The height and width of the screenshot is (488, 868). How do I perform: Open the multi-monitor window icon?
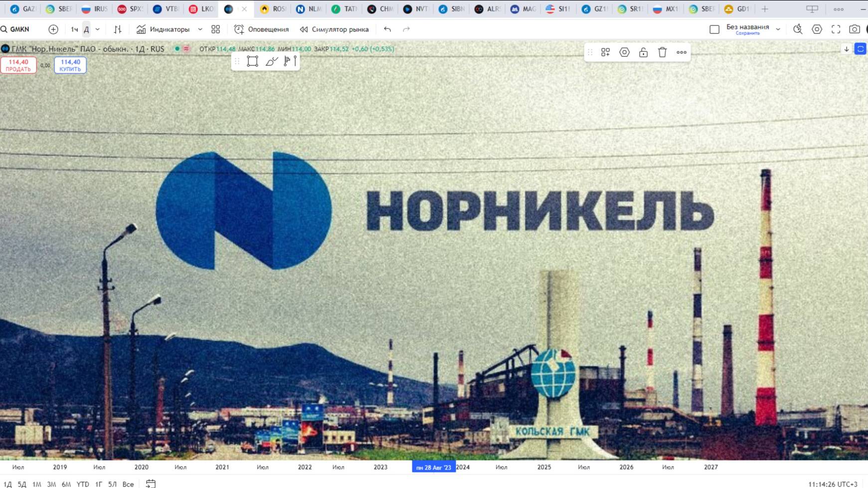tap(812, 9)
